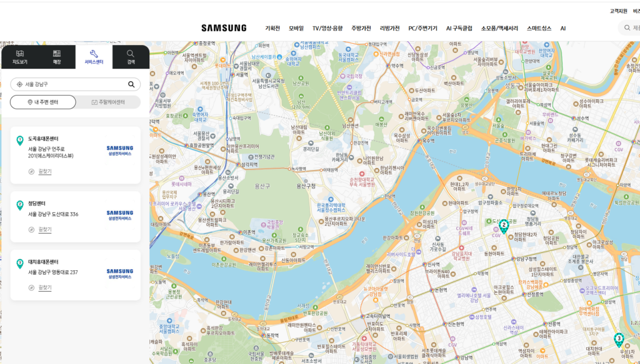Viewport: 640px width, 364px height.
Task: Open the AI menu item
Action: 563,29
